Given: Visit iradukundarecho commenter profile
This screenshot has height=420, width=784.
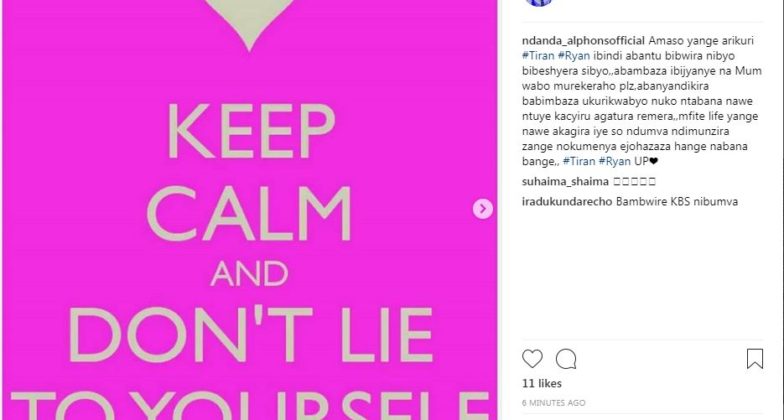Looking at the screenshot, I should point(567,202).
